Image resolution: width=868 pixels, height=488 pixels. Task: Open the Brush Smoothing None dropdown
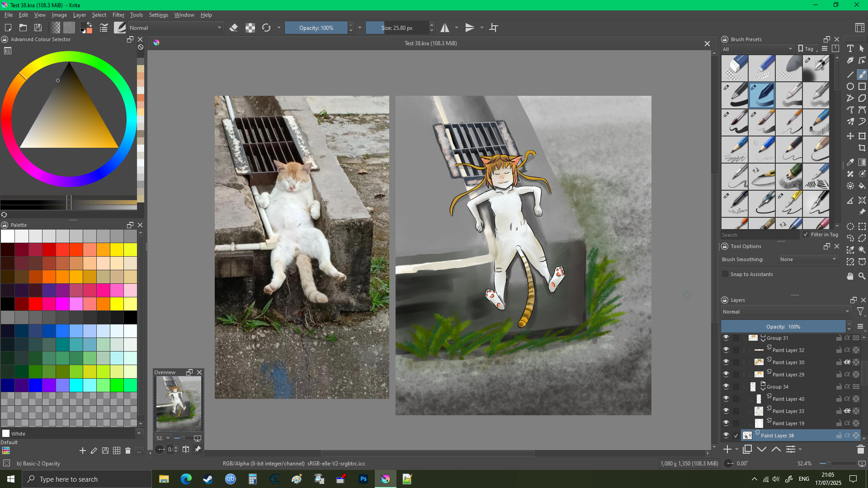pos(808,259)
